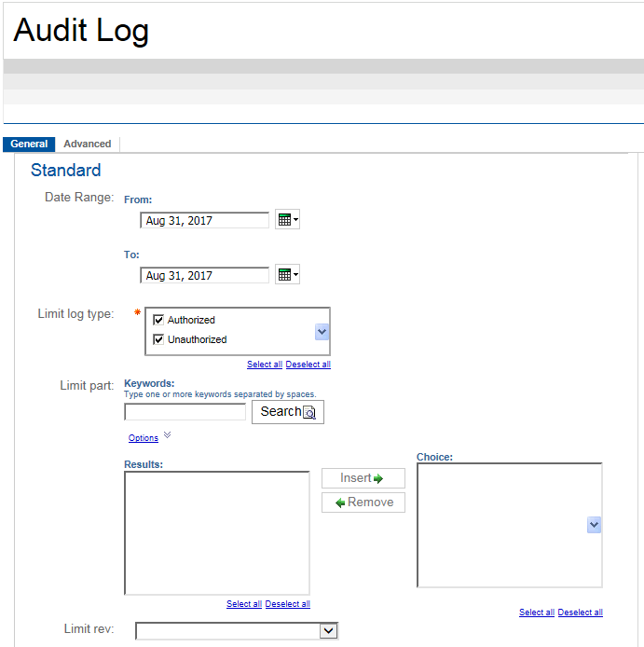
Task: Uncheck the Unauthorized log type checkbox
Action: (x=158, y=339)
